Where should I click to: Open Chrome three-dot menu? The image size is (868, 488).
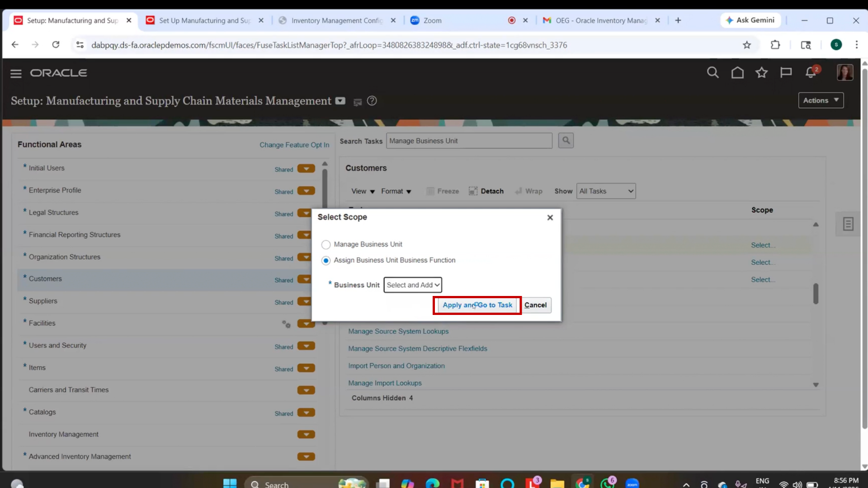click(856, 45)
